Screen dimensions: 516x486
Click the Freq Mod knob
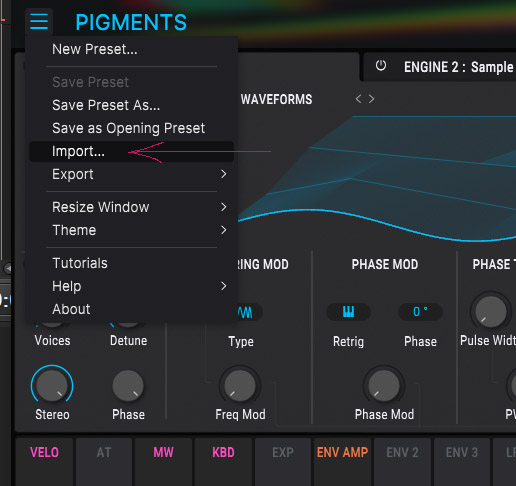click(x=240, y=385)
